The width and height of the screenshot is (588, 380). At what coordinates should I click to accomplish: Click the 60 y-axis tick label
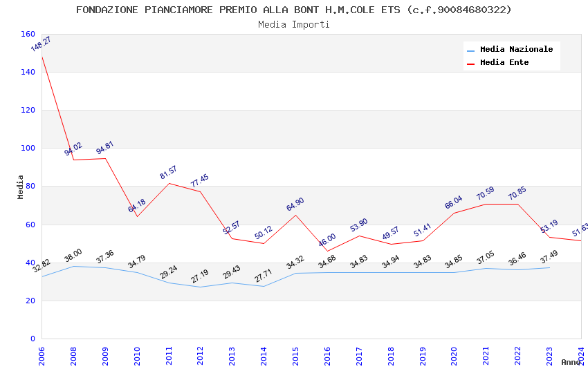click(x=30, y=225)
